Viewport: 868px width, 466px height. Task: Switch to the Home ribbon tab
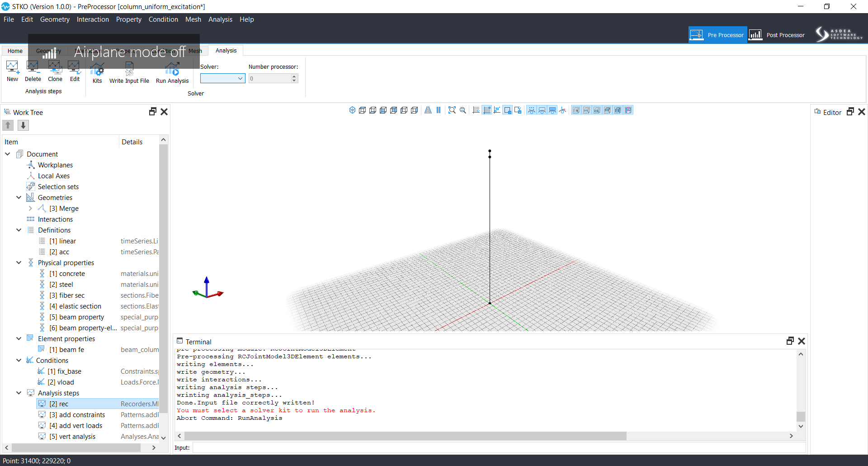15,51
